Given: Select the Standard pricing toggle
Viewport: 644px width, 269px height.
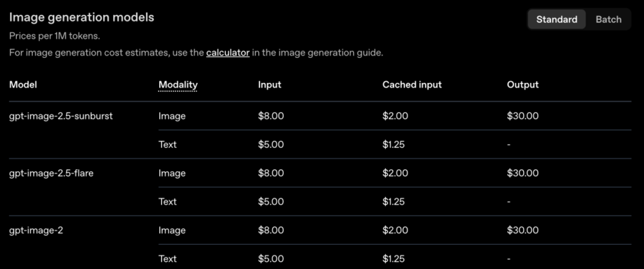Looking at the screenshot, I should [x=556, y=19].
